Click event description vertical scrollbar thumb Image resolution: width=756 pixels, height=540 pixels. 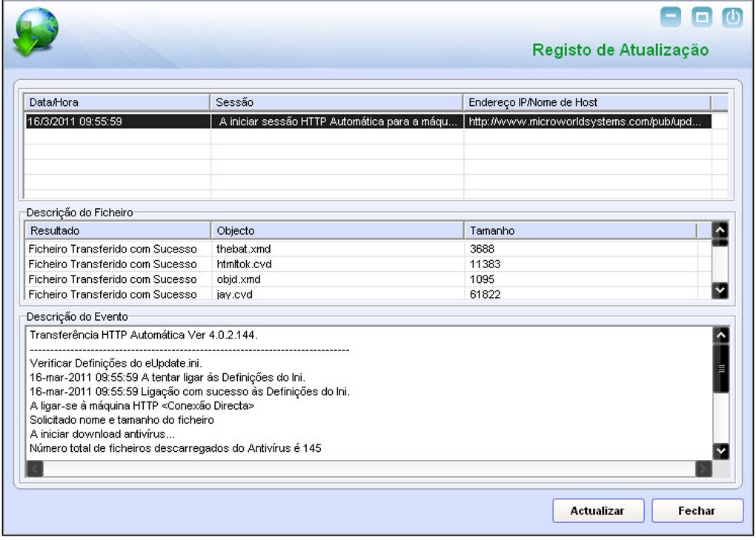click(721, 368)
